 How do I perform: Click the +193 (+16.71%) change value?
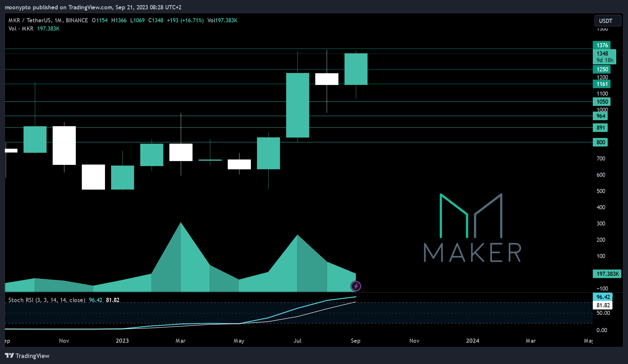click(x=185, y=20)
